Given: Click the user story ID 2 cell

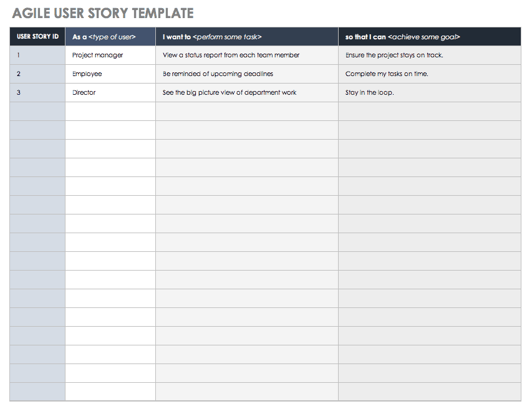Looking at the screenshot, I should 37,74.
